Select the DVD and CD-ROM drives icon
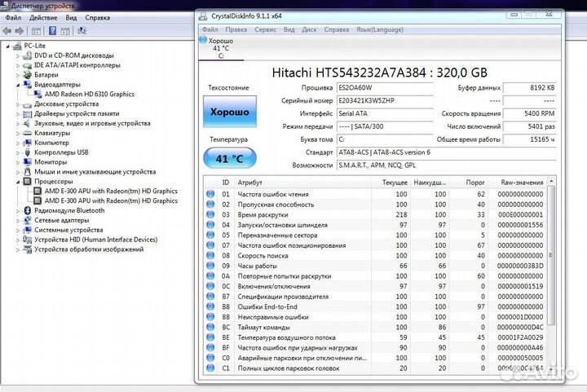Screen dimensions: 587x392 (28, 55)
